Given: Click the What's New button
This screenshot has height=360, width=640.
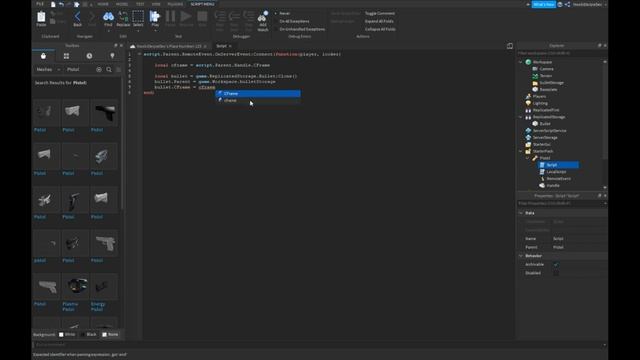Looking at the screenshot, I should coord(544,4).
